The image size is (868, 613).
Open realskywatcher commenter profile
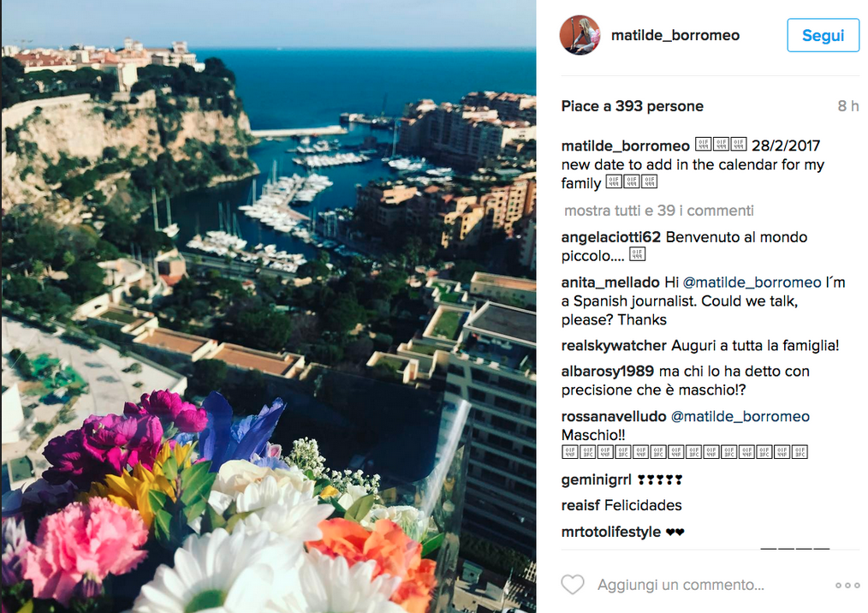[613, 346]
